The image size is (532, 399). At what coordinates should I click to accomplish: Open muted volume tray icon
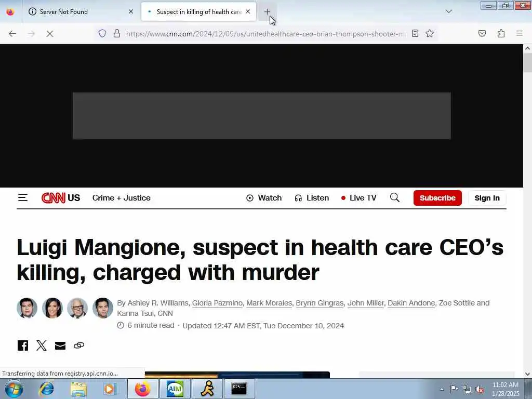coord(480,390)
